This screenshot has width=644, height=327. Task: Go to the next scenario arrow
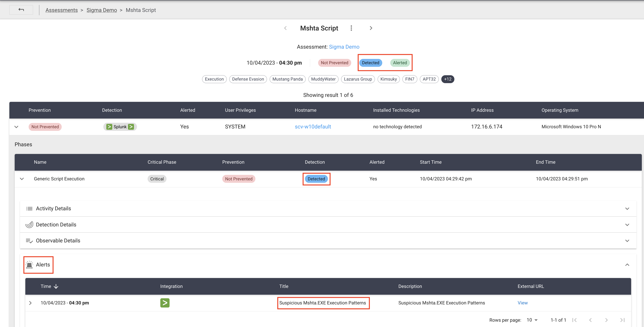point(371,28)
